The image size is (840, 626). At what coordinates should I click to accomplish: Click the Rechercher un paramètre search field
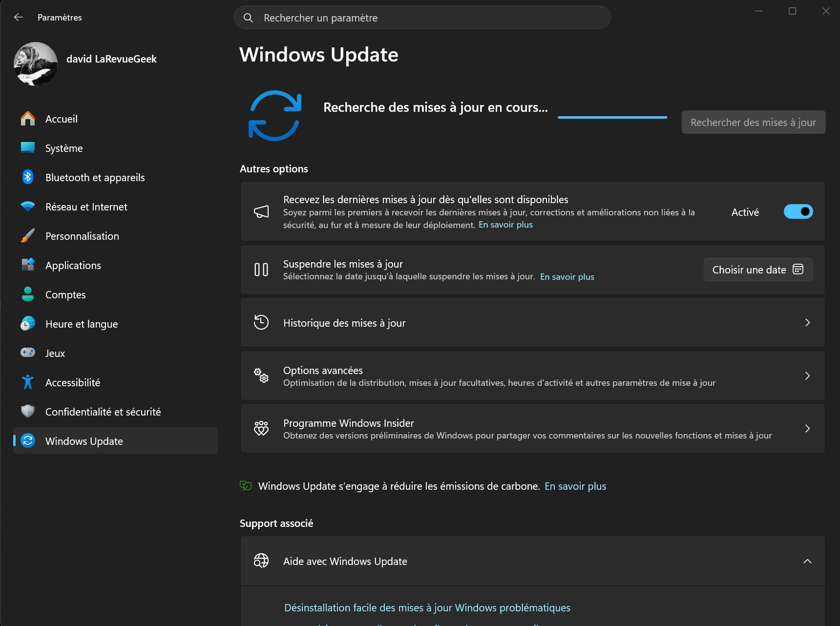click(422, 18)
